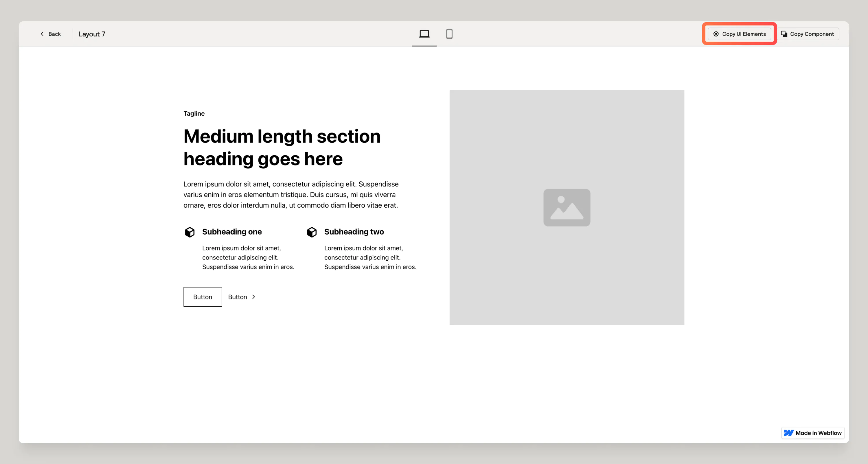The height and width of the screenshot is (464, 868).
Task: Click the cube icon beside Subheading two
Action: click(312, 232)
